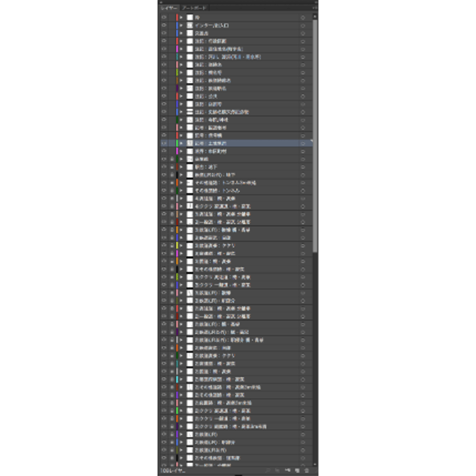Open the アートボード tab
Viewport: 476px width, 476px height.
point(195,8)
